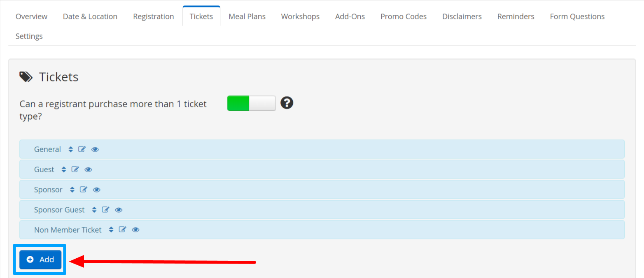
Task: Click the plus icon inside the Add button
Action: pyautogui.click(x=30, y=259)
